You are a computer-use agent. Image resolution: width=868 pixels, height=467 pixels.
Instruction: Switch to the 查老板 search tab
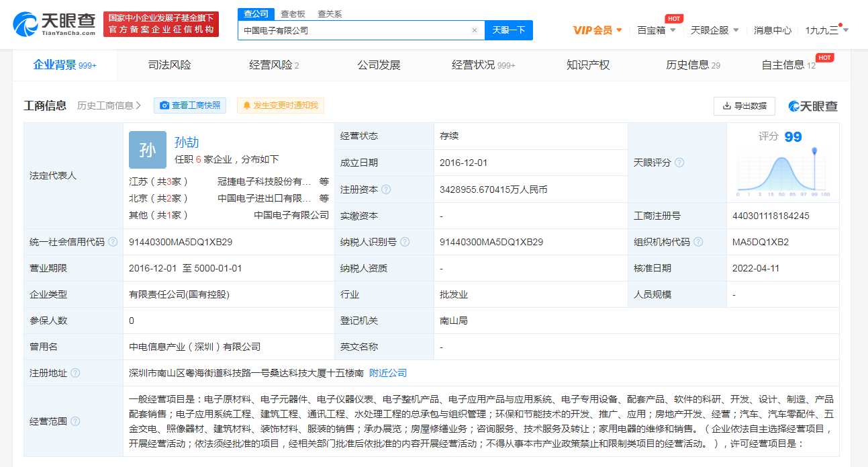click(x=293, y=13)
